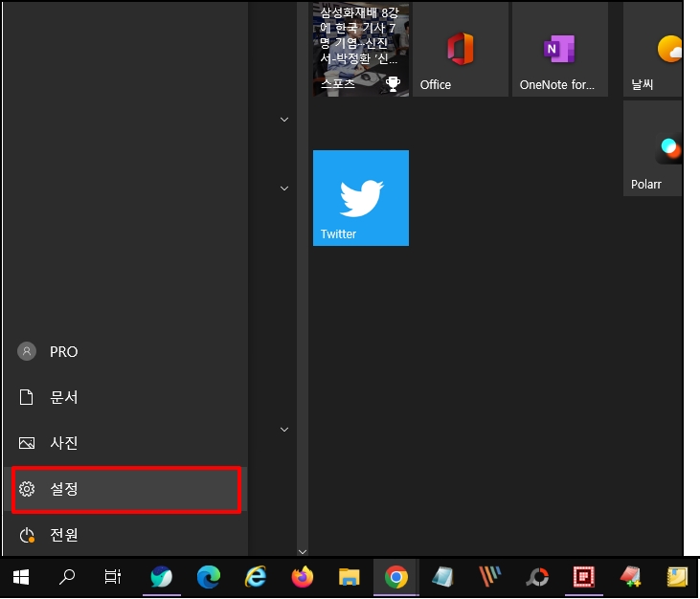Open the PRO user account menu
700x599 pixels.
(125, 351)
